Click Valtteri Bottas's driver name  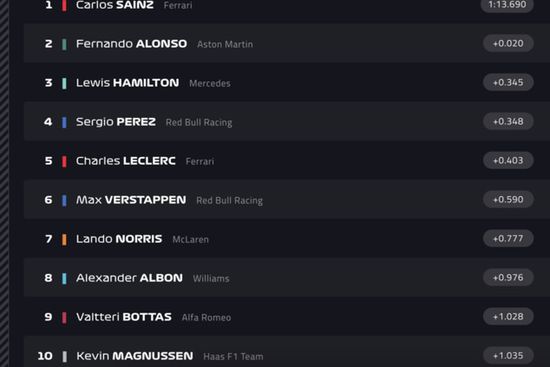point(124,317)
